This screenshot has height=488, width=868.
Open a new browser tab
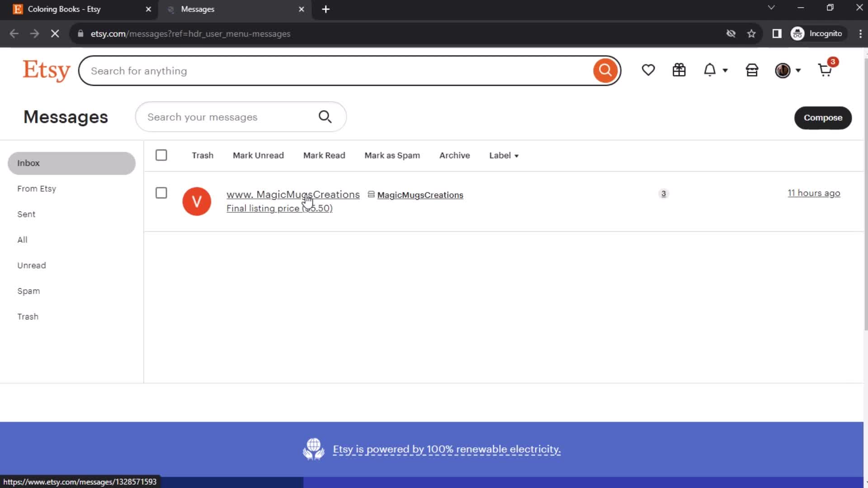click(325, 9)
